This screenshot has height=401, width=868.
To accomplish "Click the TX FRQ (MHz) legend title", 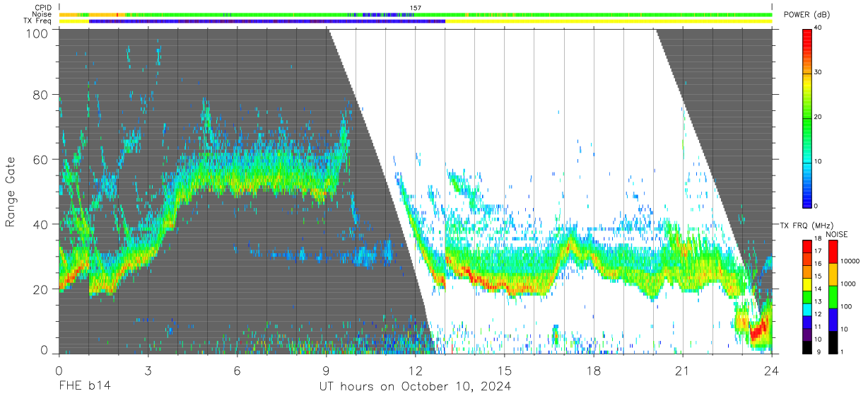I will [x=805, y=225].
